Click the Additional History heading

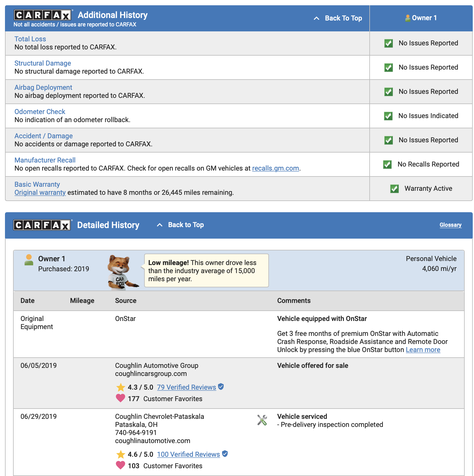pyautogui.click(x=112, y=15)
